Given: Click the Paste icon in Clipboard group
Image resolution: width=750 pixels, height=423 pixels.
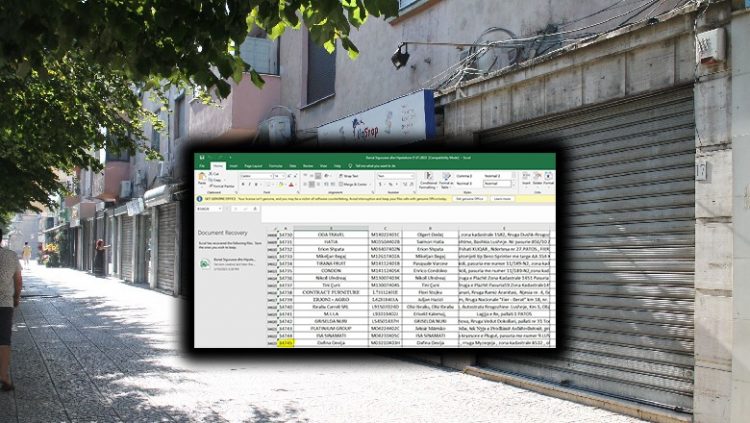Looking at the screenshot, I should point(202,176).
